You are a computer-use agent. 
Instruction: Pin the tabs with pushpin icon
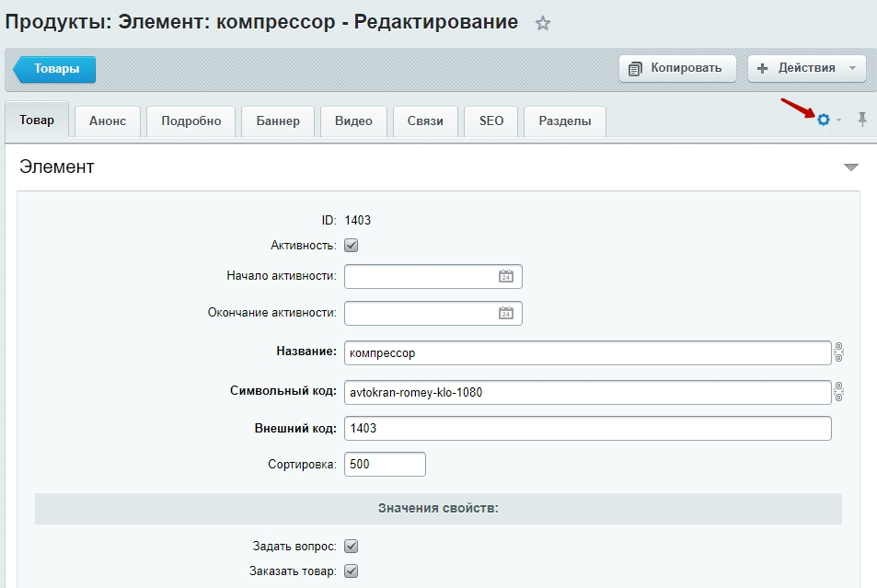862,119
